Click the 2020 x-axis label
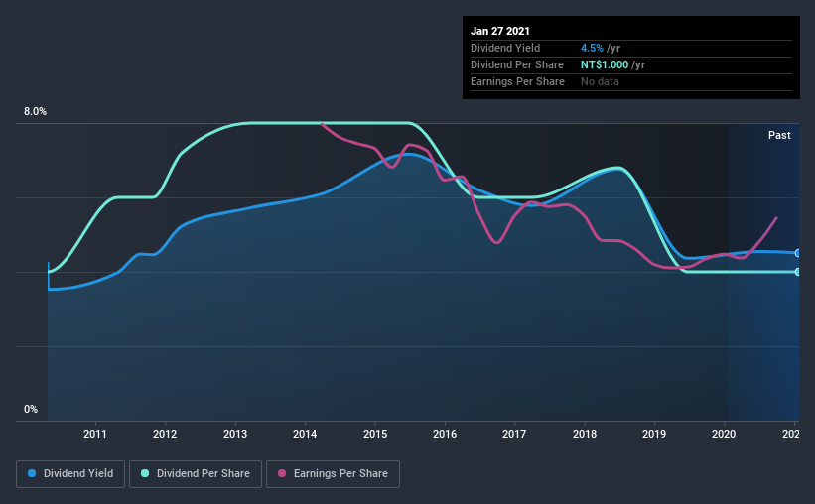The height and width of the screenshot is (504, 815). 724,434
